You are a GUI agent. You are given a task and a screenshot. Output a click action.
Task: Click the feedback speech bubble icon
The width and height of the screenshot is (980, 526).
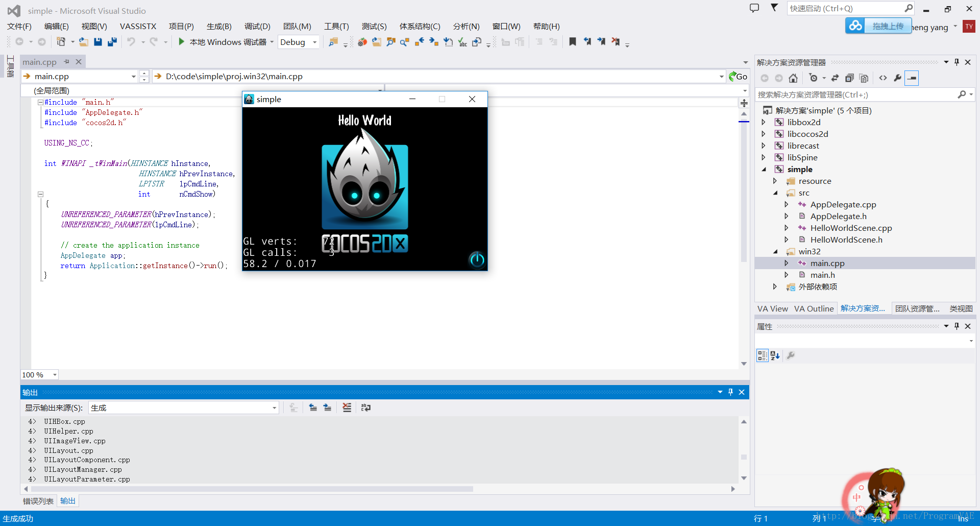754,8
